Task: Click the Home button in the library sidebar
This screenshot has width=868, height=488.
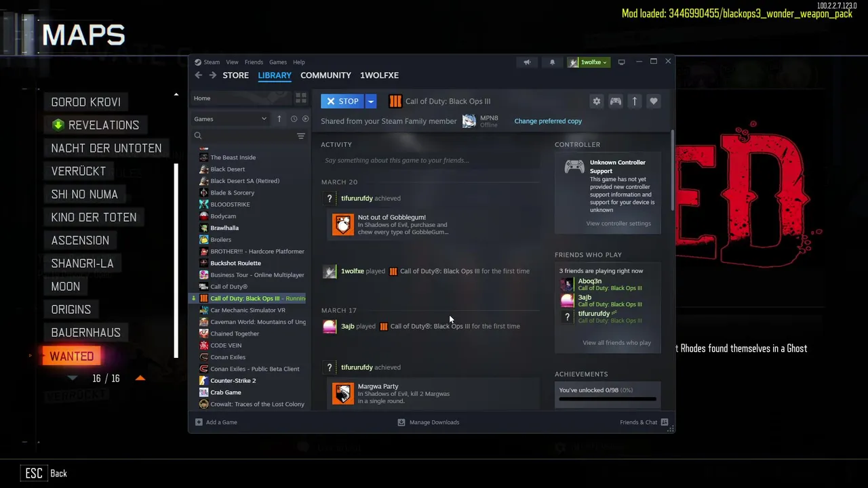Action: click(x=241, y=98)
